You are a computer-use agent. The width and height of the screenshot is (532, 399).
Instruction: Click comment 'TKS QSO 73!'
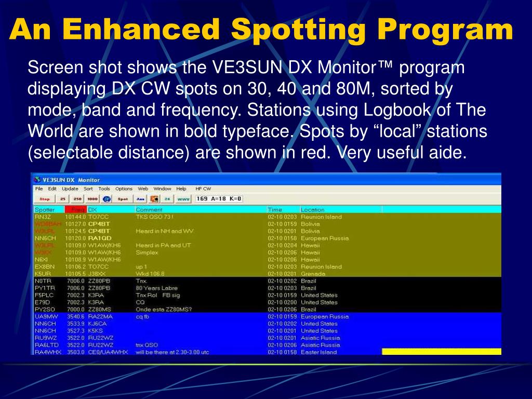pos(154,217)
